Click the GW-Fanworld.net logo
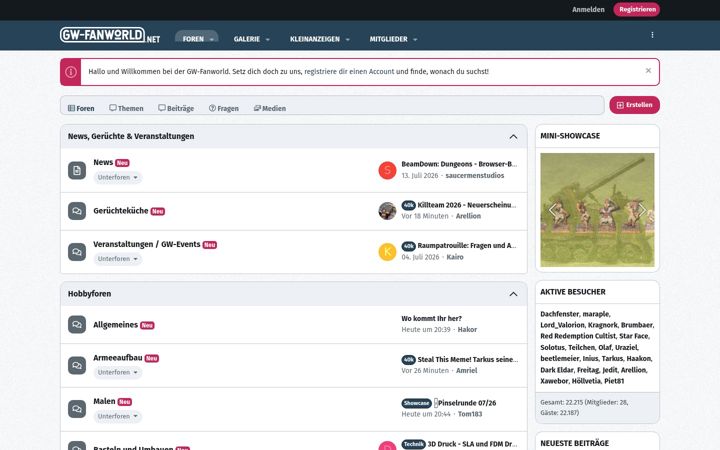720x450 pixels. [x=110, y=35]
